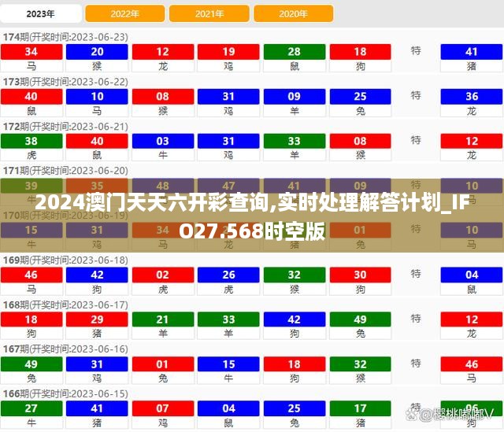
Task: Click red ball 34 in period 174
Action: pyautogui.click(x=31, y=52)
